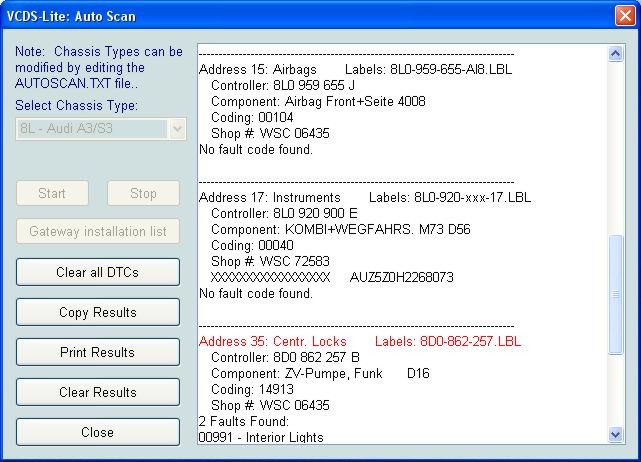
Task: Click the 'Select Chassis Type:' label
Action: tap(76, 105)
